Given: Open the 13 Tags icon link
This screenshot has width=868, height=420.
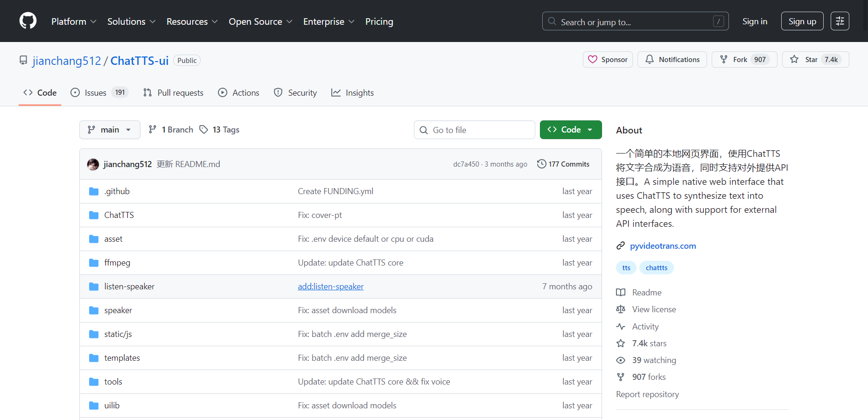Looking at the screenshot, I should click(204, 129).
